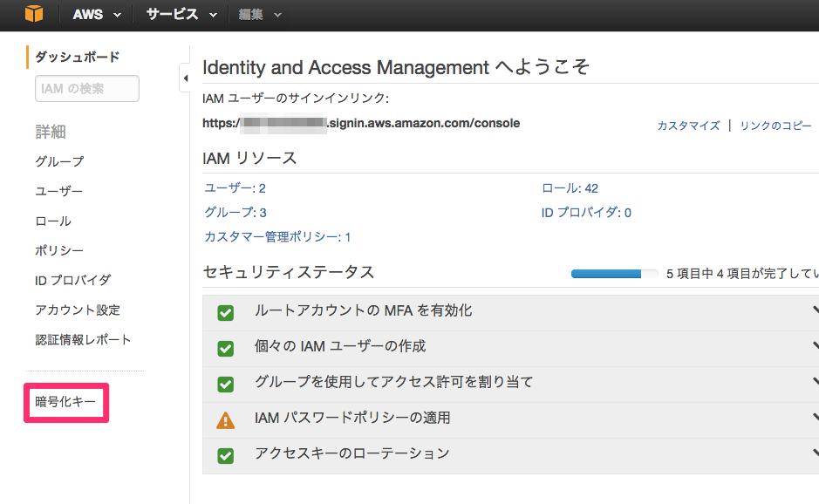Image resolution: width=819 pixels, height=504 pixels.
Task: Open the 編集 menu
Action: point(253,14)
